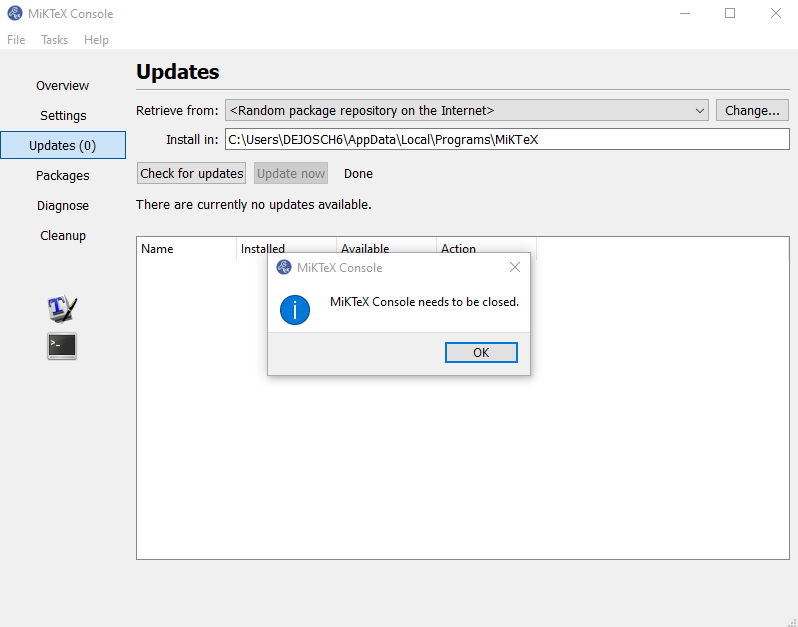Show the Diagnose page
This screenshot has width=798, height=627.
click(x=63, y=206)
